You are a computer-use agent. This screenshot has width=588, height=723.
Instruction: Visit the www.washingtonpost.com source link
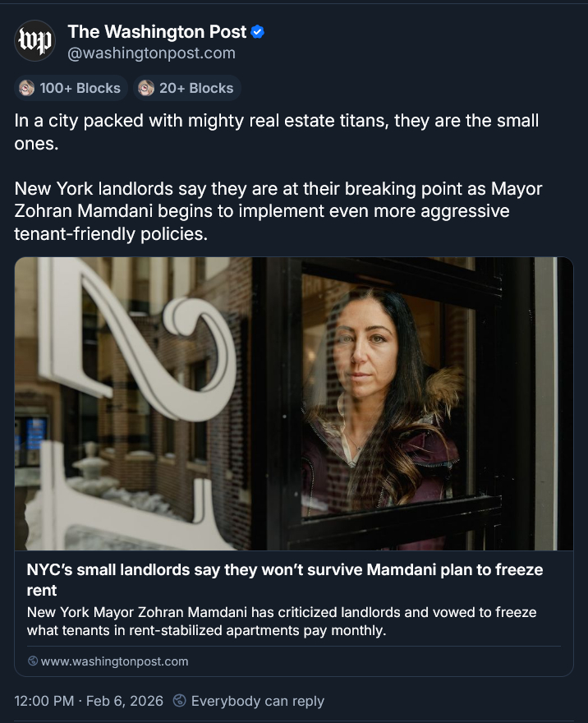114,661
